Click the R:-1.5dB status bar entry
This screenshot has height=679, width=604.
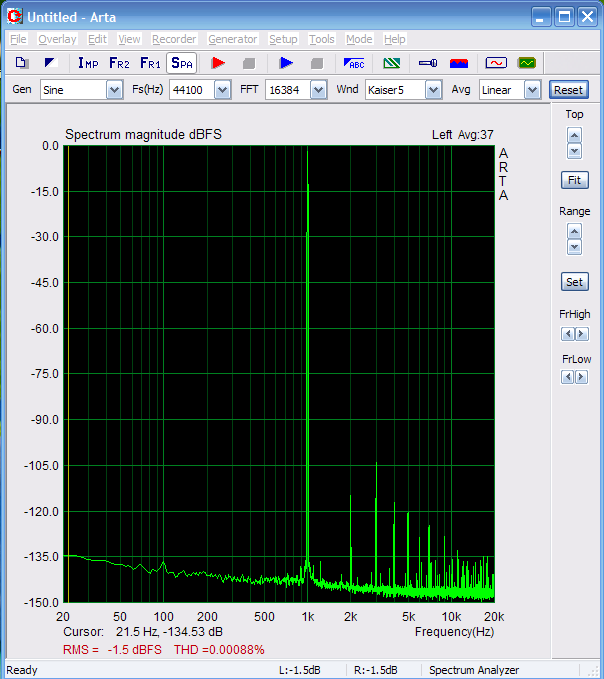click(x=375, y=670)
